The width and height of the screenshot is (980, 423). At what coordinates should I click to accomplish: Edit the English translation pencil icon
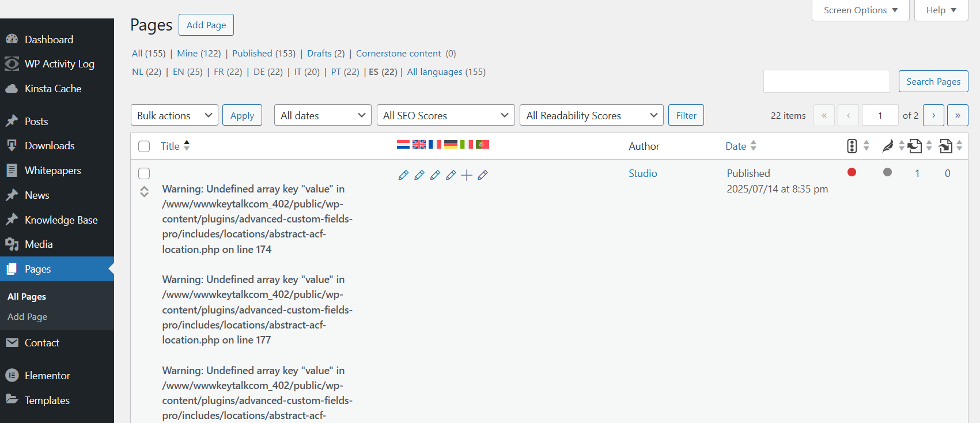419,175
